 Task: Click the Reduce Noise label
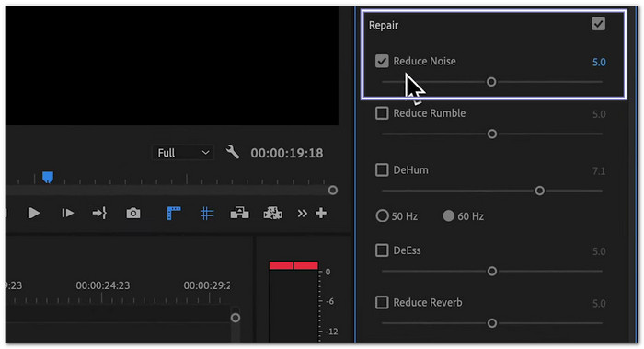(424, 62)
